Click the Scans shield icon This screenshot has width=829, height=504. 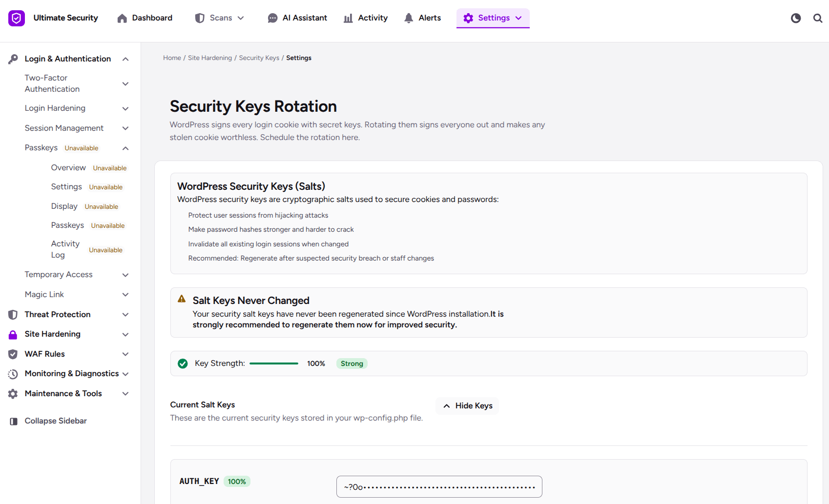200,18
